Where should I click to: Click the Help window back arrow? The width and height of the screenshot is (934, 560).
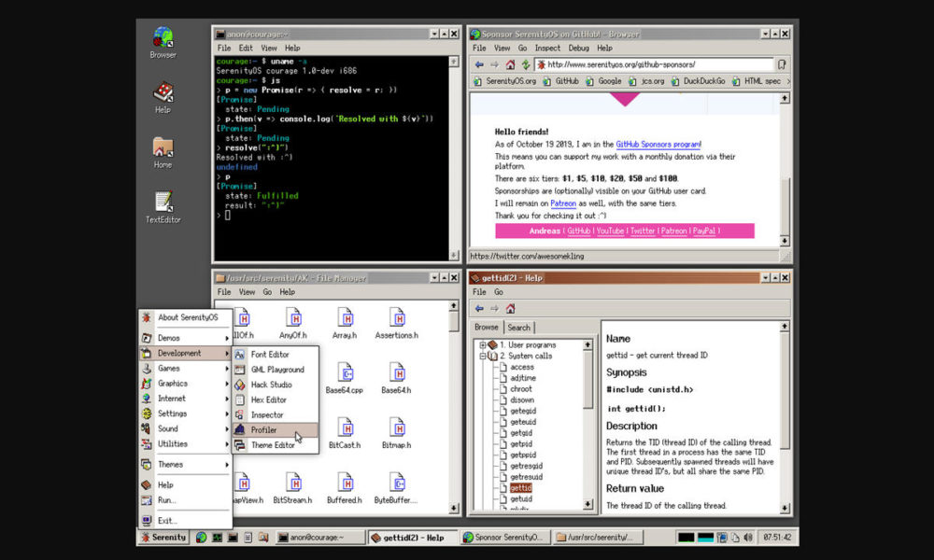479,308
